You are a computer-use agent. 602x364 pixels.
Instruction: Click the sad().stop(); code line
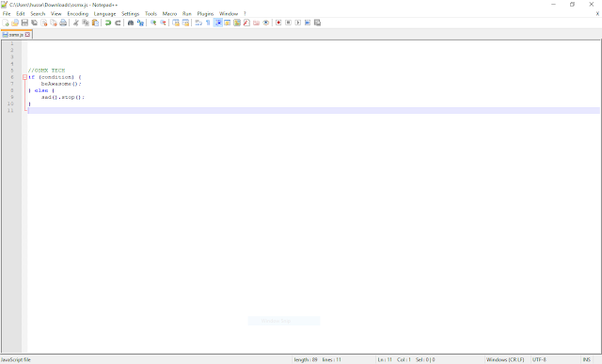click(x=63, y=97)
